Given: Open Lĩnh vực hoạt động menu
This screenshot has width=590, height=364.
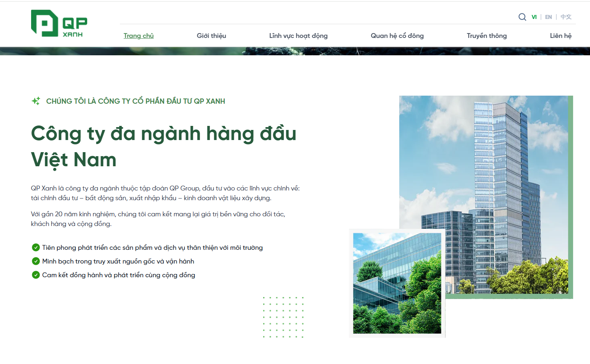Looking at the screenshot, I should 298,36.
